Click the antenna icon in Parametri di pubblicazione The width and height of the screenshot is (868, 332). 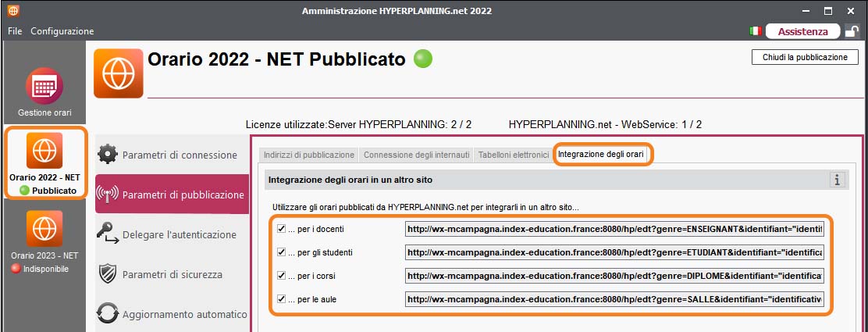[x=107, y=195]
